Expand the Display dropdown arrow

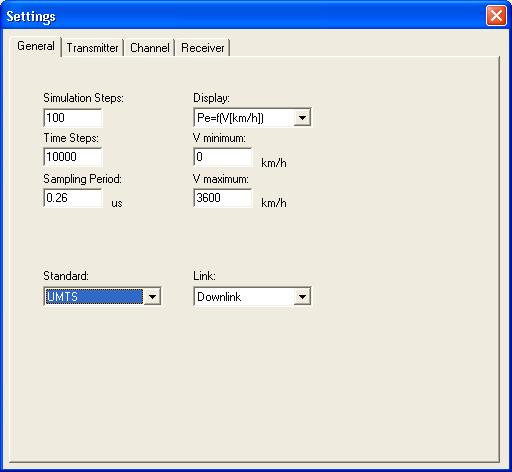[302, 117]
